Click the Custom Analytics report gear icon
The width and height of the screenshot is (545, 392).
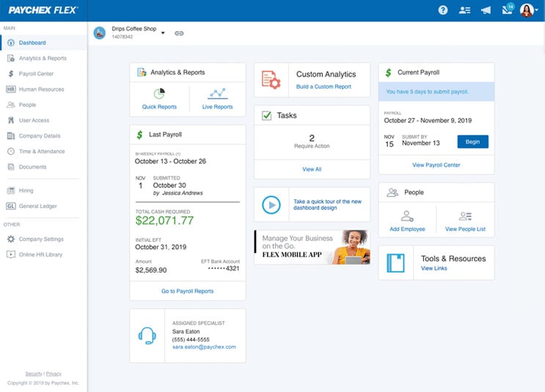271,80
